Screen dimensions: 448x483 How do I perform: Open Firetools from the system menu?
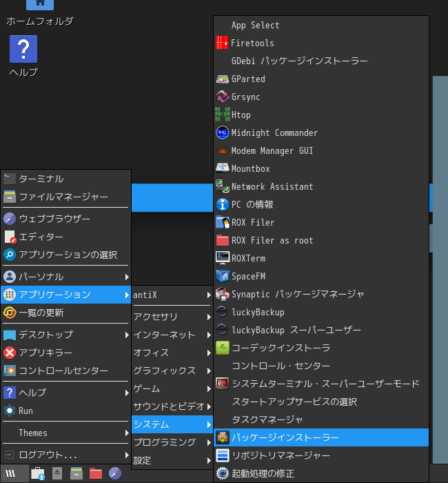(x=321, y=43)
